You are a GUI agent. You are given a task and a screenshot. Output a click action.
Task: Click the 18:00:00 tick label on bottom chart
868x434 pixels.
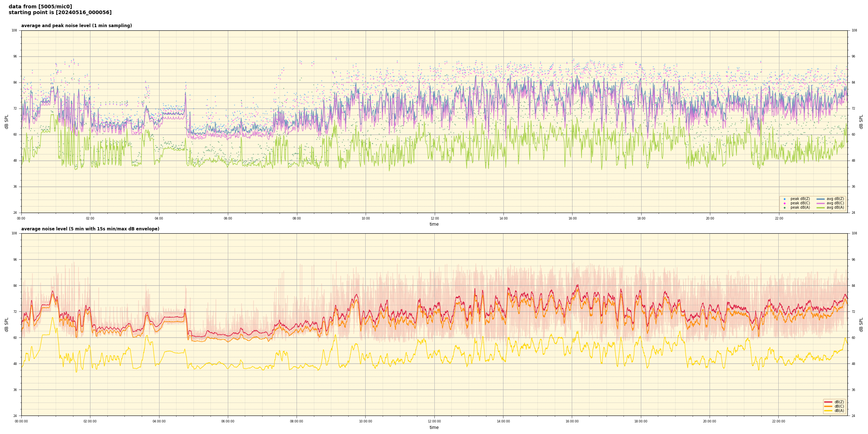[641, 421]
